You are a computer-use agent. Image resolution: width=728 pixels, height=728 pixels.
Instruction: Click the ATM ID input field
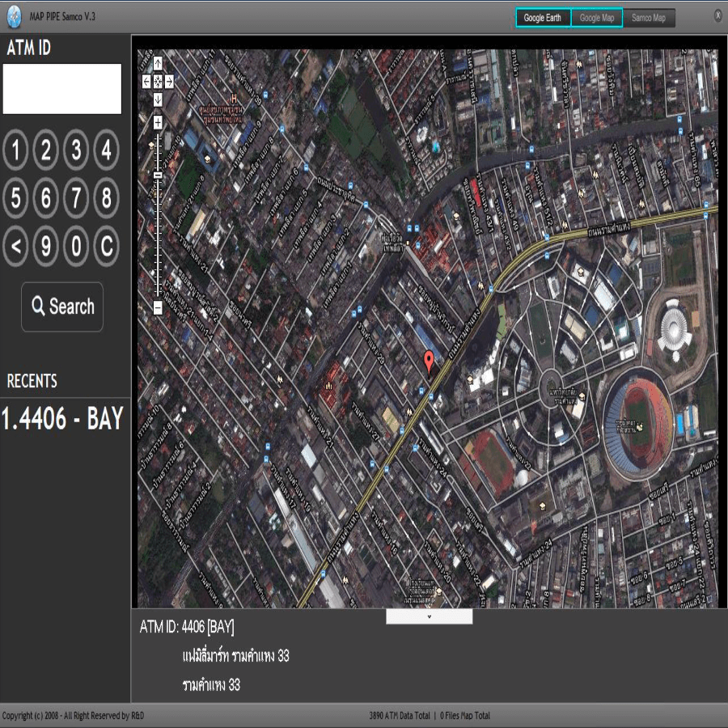pyautogui.click(x=62, y=89)
